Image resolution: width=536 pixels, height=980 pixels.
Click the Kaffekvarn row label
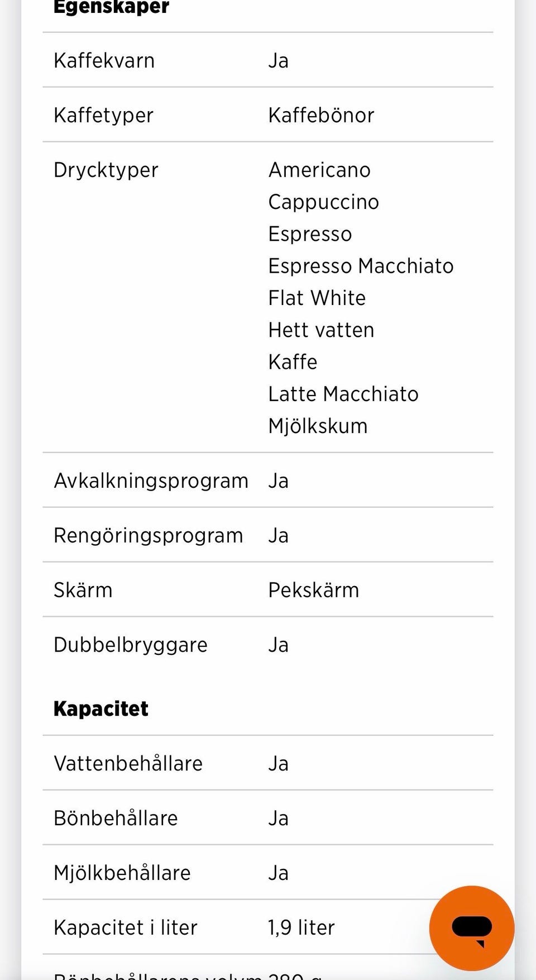point(104,60)
